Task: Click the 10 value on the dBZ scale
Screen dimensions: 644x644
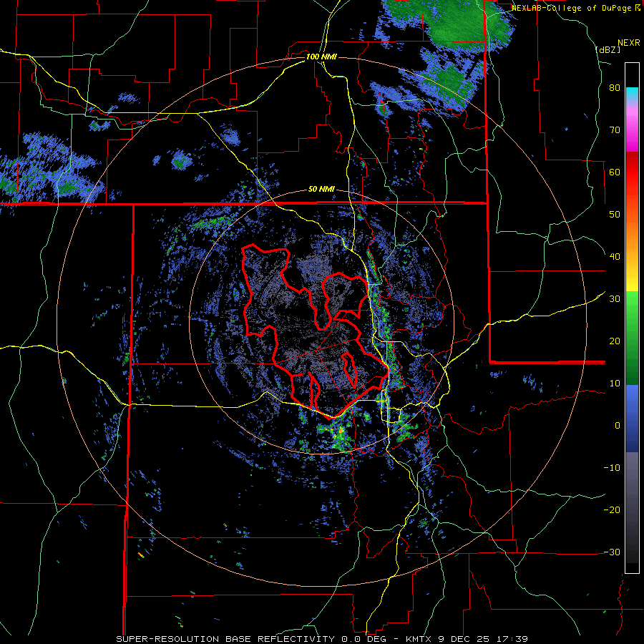Action: 615,384
